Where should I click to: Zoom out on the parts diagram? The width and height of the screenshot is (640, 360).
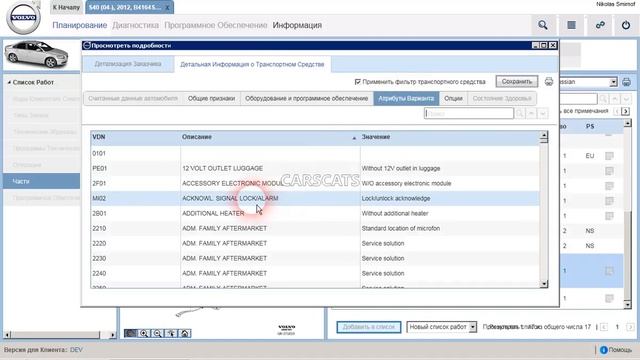(157, 333)
